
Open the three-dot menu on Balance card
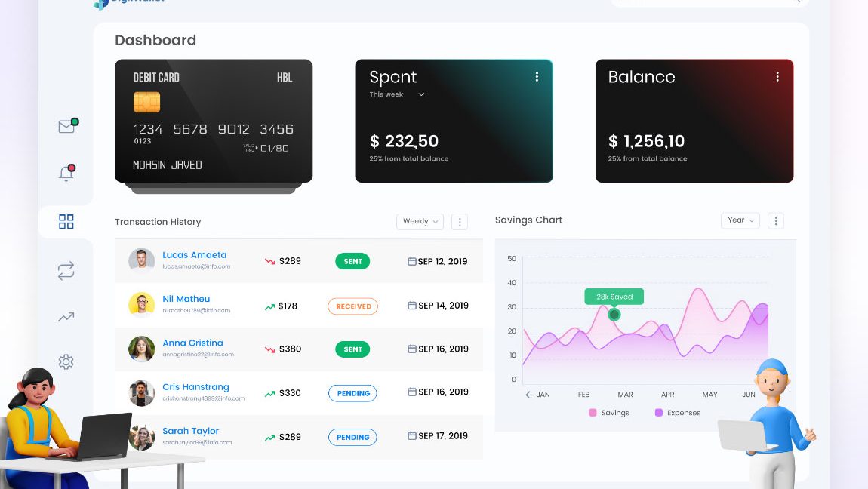(777, 77)
